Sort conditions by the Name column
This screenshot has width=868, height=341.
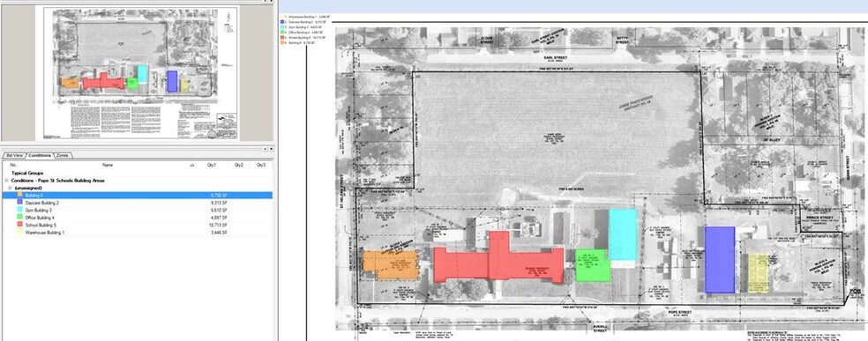click(x=108, y=165)
